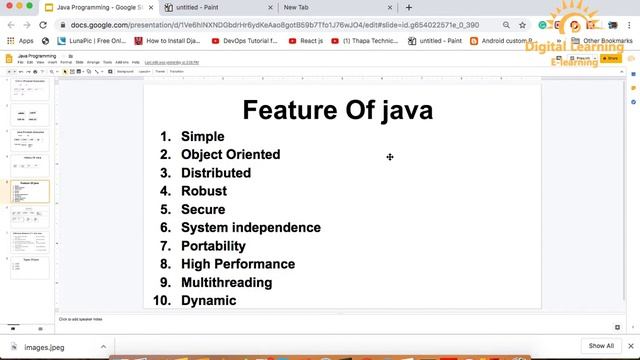The height and width of the screenshot is (360, 640).
Task: Open the Insert menu
Action: point(52,62)
